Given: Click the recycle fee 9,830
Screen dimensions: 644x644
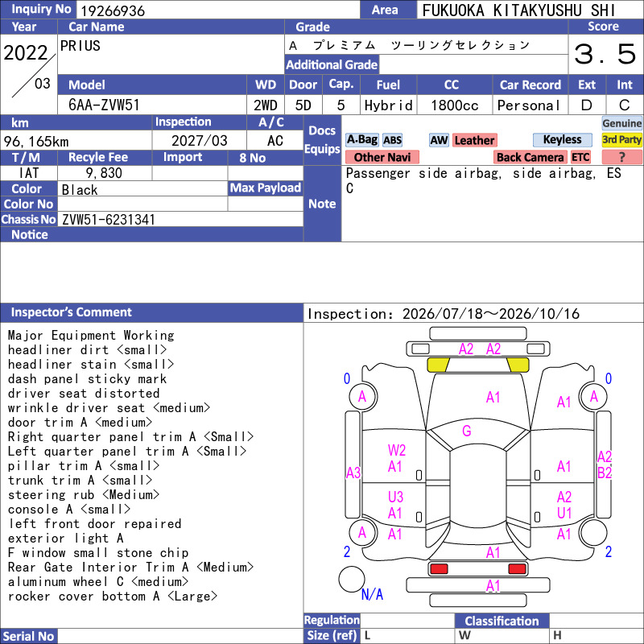Looking at the screenshot, I should click(104, 173).
